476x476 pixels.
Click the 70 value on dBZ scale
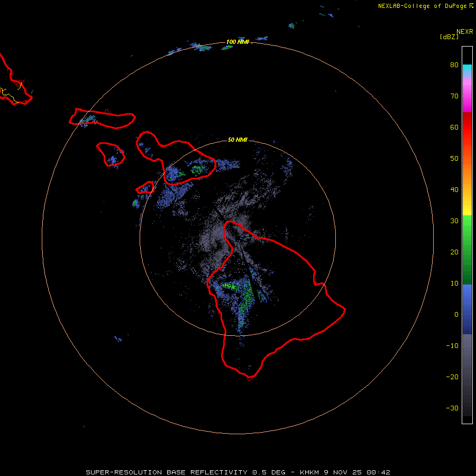point(454,96)
